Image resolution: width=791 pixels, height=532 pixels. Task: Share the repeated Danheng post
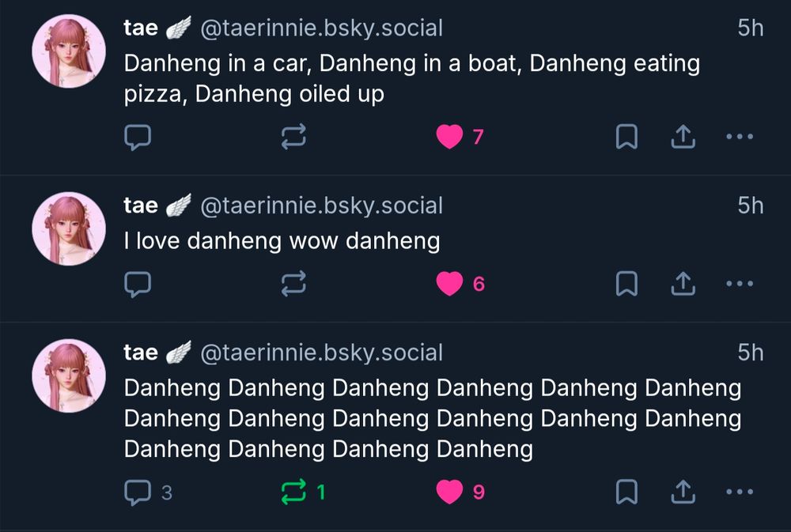[x=683, y=492]
